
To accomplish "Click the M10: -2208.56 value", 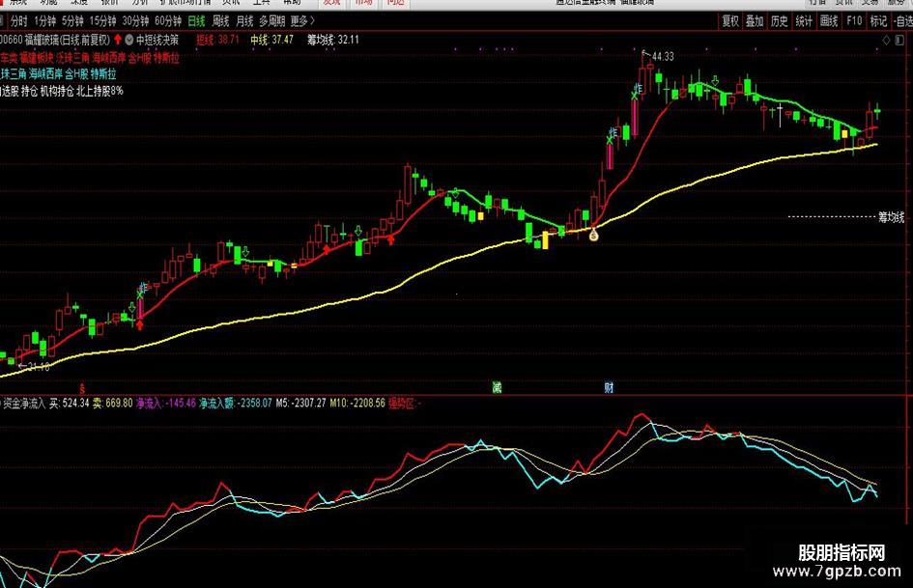I will click(x=357, y=403).
